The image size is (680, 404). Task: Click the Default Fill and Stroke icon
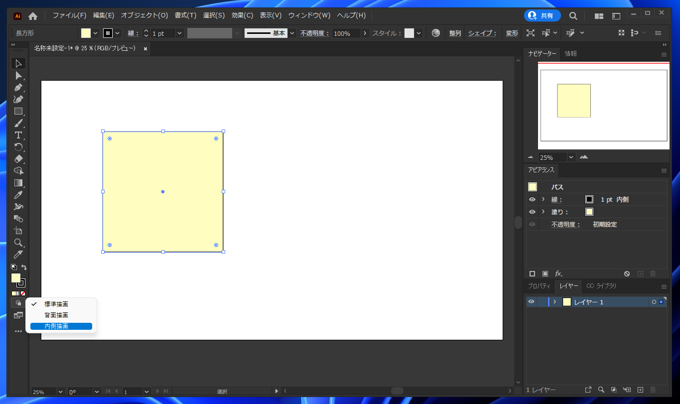coord(14,267)
